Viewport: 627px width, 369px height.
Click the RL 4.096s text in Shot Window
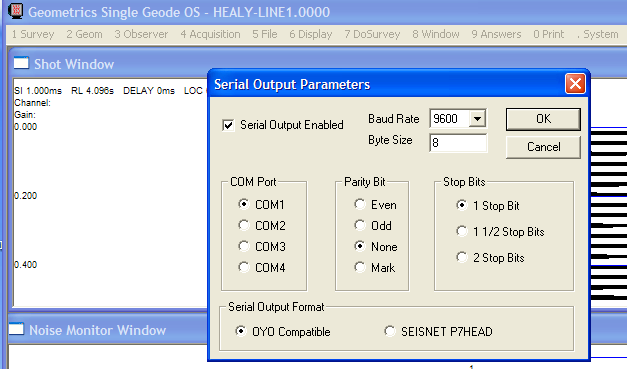[92, 91]
